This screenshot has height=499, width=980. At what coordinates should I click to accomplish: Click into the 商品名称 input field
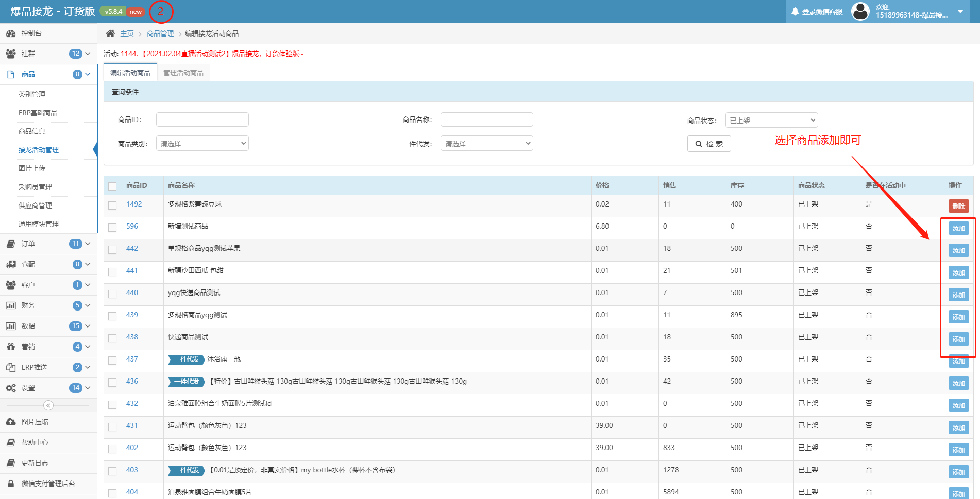coord(487,119)
